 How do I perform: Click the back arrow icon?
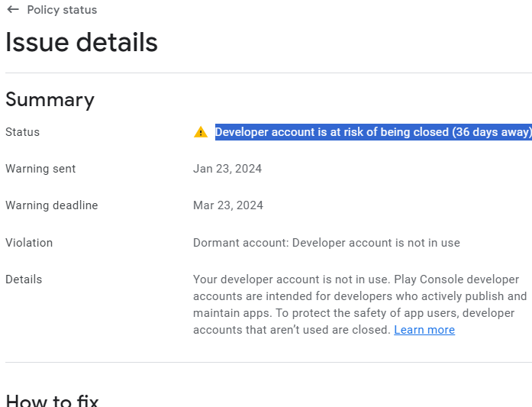point(13,9)
